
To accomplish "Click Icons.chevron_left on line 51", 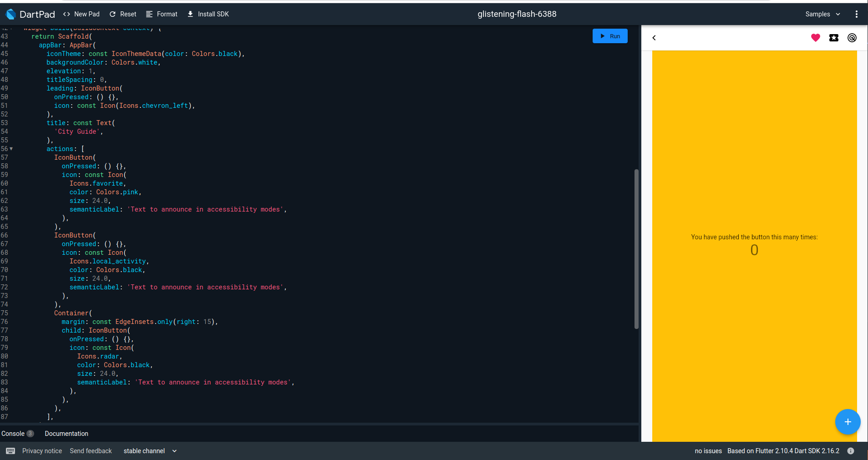I will coord(153,106).
